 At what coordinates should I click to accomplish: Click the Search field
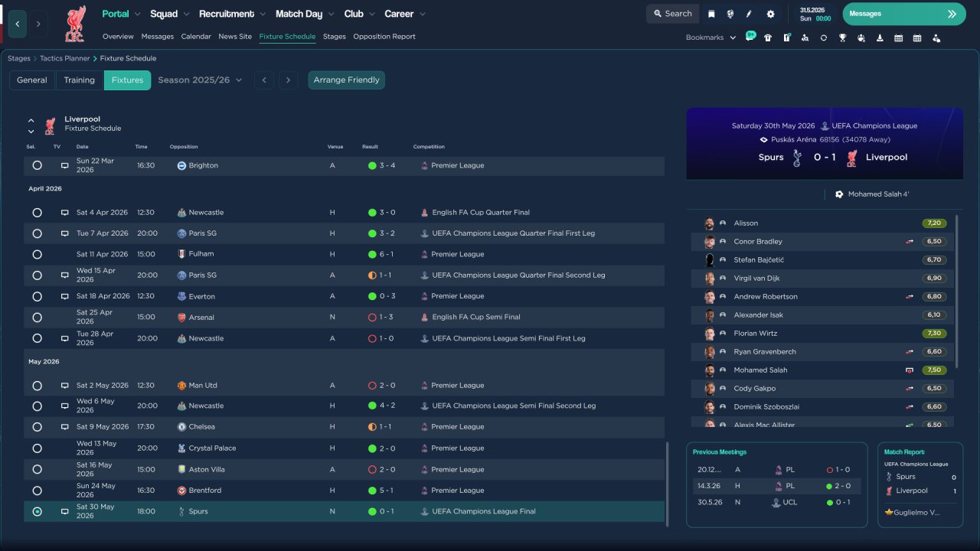click(673, 14)
